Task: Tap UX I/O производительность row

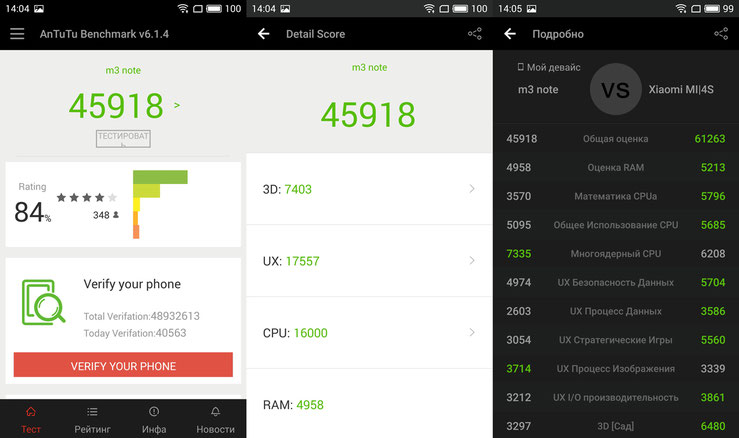Action: point(616,397)
